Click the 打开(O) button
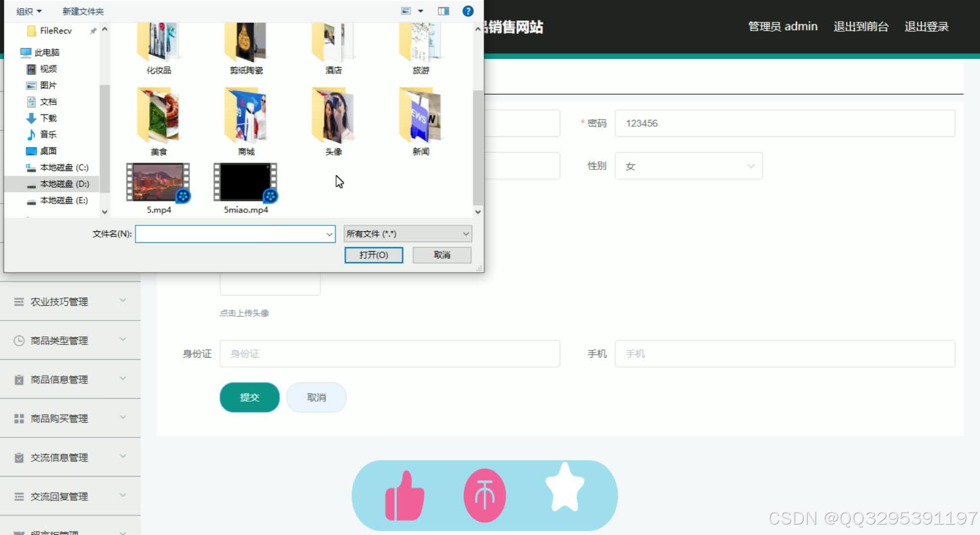The width and height of the screenshot is (980, 535). [x=374, y=255]
